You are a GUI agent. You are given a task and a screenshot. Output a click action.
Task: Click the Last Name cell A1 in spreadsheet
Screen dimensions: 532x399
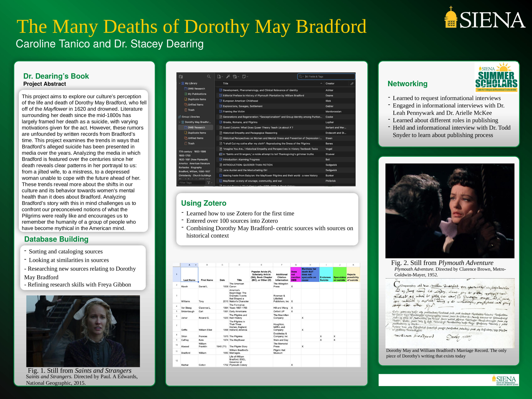click(189, 275)
